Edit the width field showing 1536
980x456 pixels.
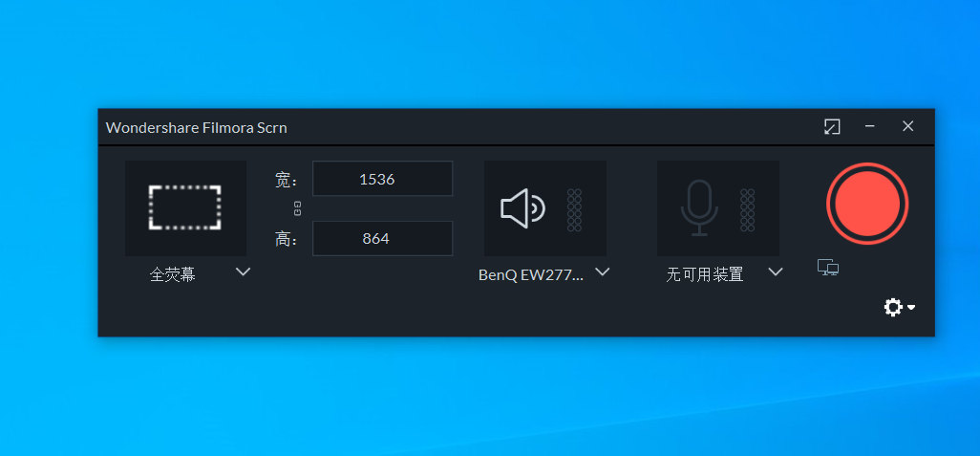[x=382, y=179]
